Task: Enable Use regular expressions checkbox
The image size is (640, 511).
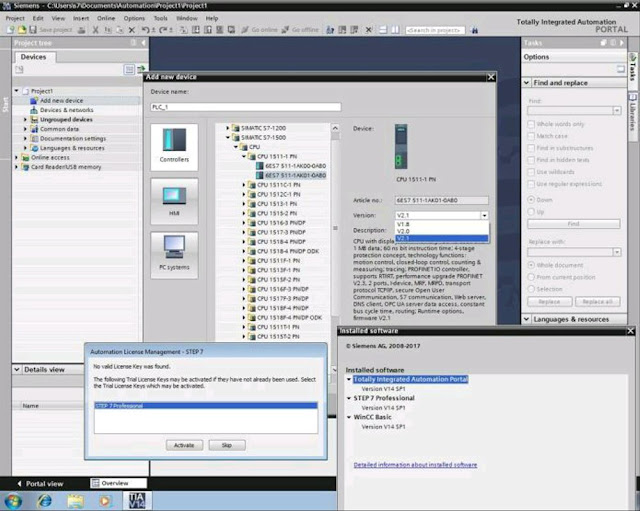Action: tap(531, 184)
